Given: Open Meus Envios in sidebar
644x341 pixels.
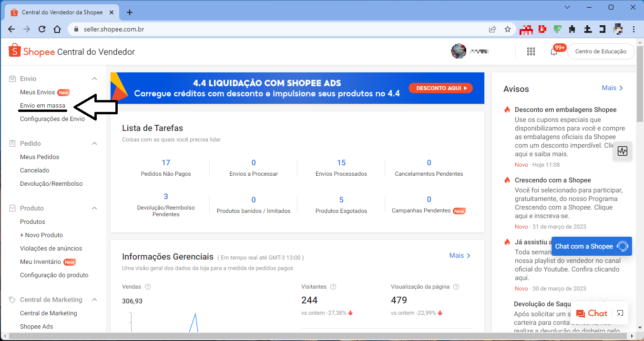Looking at the screenshot, I should [x=38, y=92].
